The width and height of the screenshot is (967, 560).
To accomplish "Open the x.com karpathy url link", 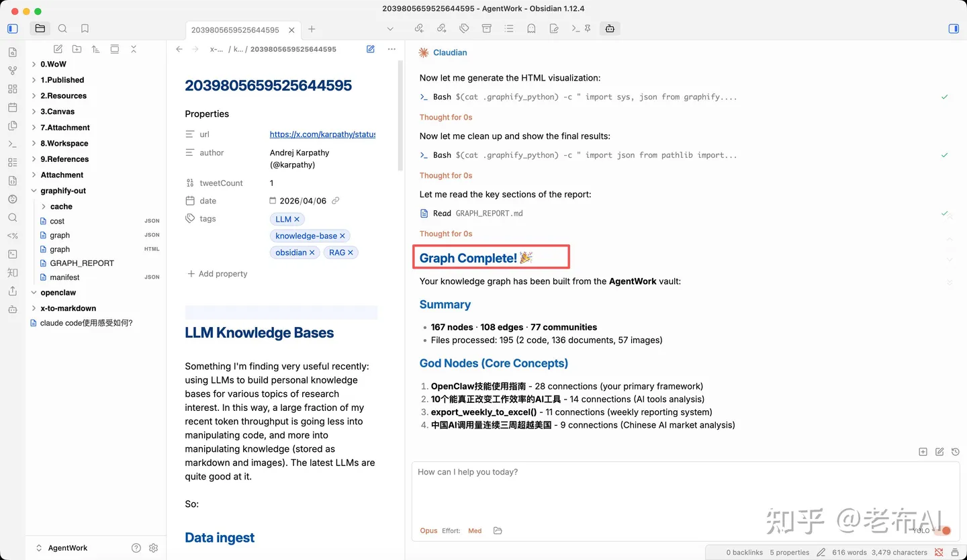I will 322,134.
